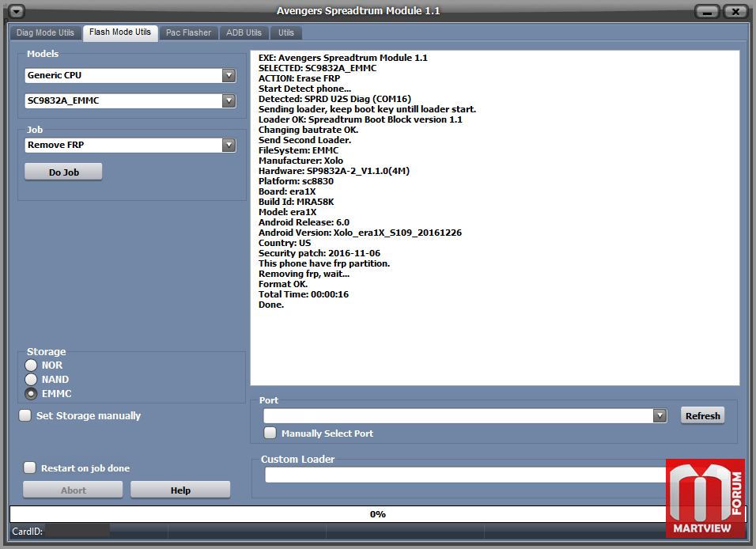The width and height of the screenshot is (756, 549).
Task: Click the 'Build Id: MRA58K' log line
Action: [x=296, y=202]
